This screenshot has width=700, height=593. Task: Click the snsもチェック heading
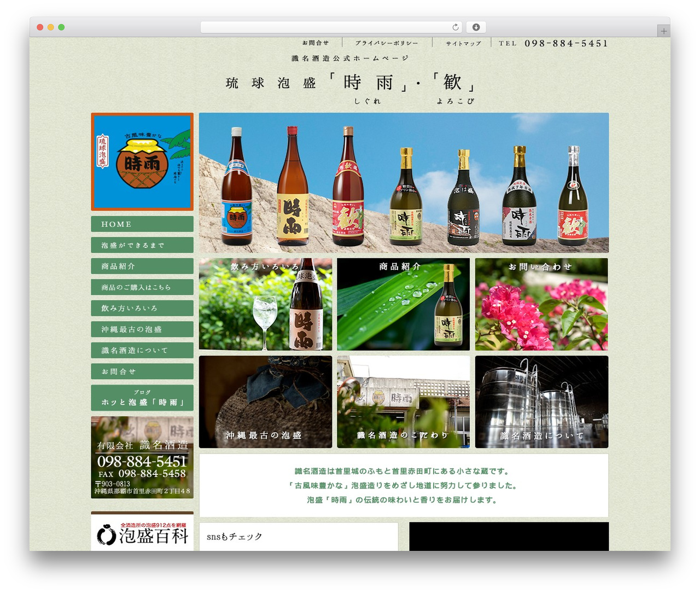(235, 537)
